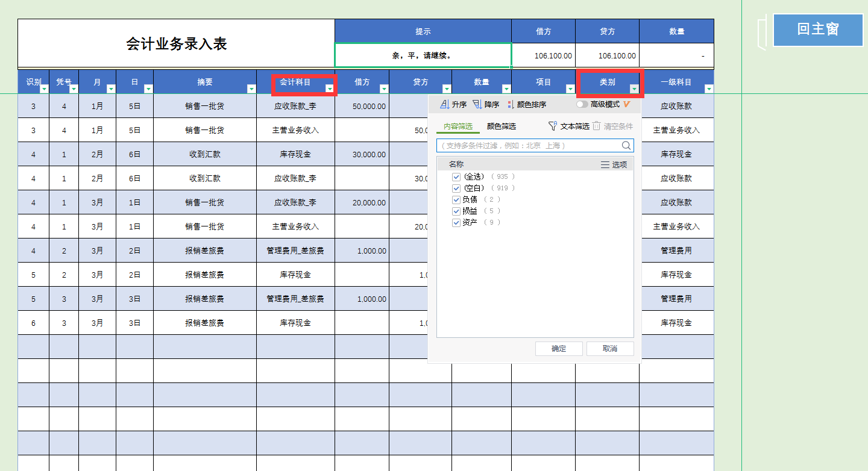Open the 借方 column filter arrow in the table header
The height and width of the screenshot is (471, 868).
(x=384, y=89)
